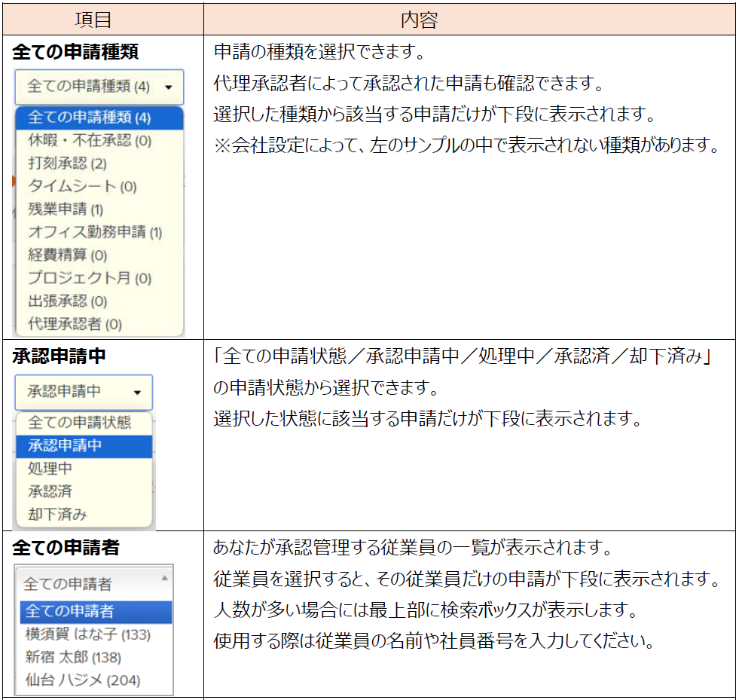
Task: Pick 却下済み status option
Action: pyautogui.click(x=57, y=515)
